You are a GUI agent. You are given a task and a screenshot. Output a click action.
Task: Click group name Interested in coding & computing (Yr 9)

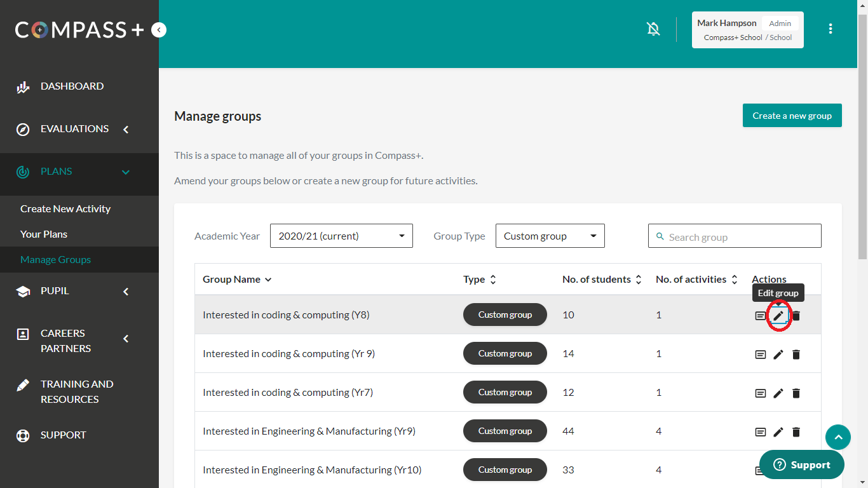(x=288, y=354)
